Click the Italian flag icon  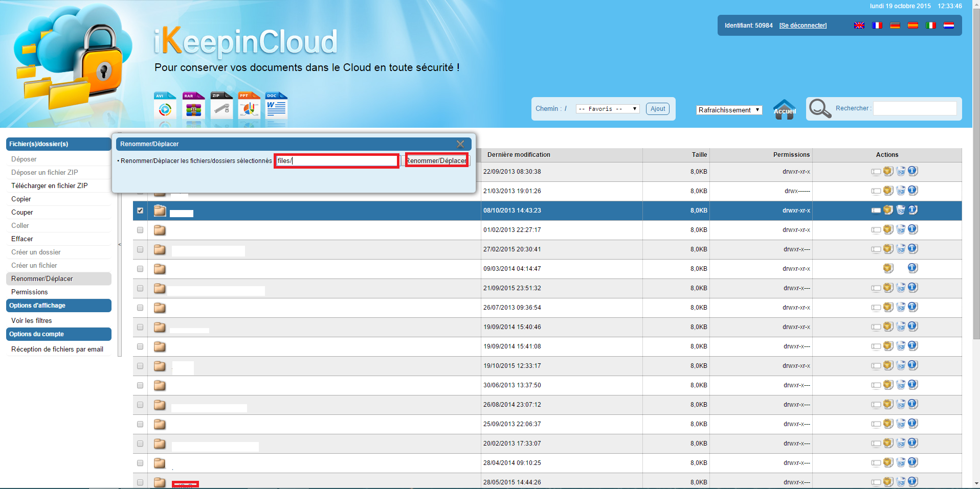tap(931, 25)
